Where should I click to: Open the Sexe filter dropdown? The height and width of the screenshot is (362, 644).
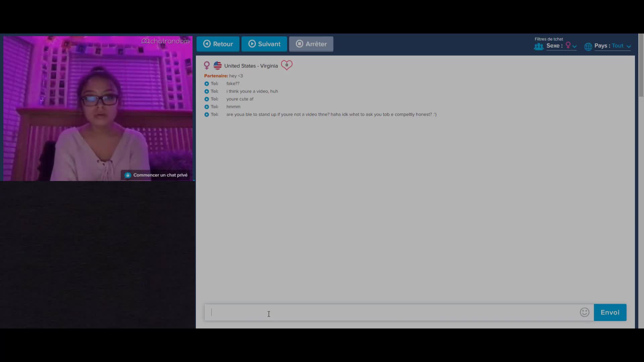point(561,46)
